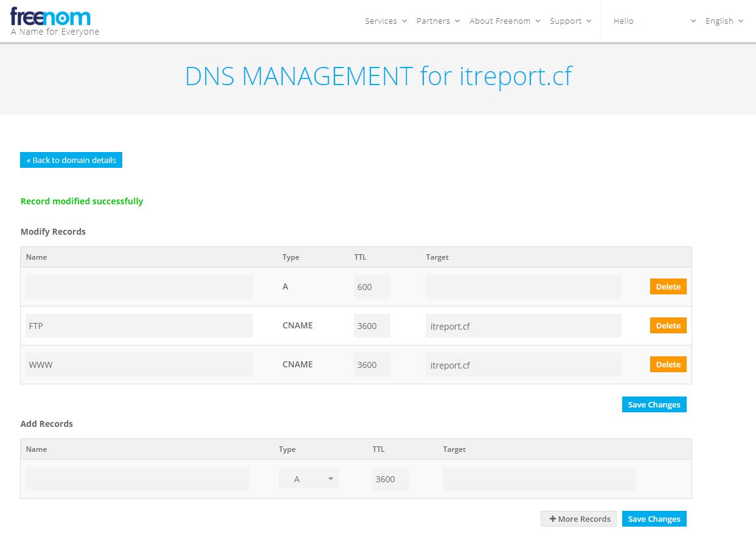The image size is (756, 537).
Task: Click the Freenom logo
Action: (x=50, y=16)
